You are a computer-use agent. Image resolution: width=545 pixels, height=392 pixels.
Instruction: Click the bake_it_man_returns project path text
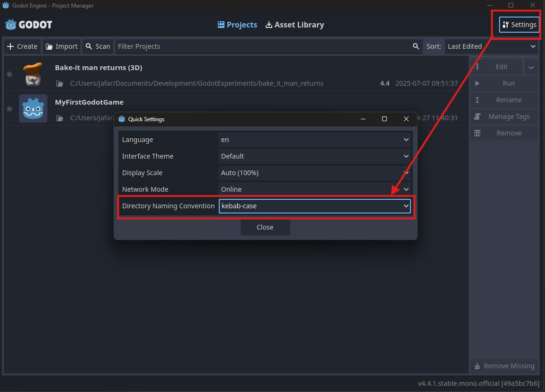click(x=197, y=83)
